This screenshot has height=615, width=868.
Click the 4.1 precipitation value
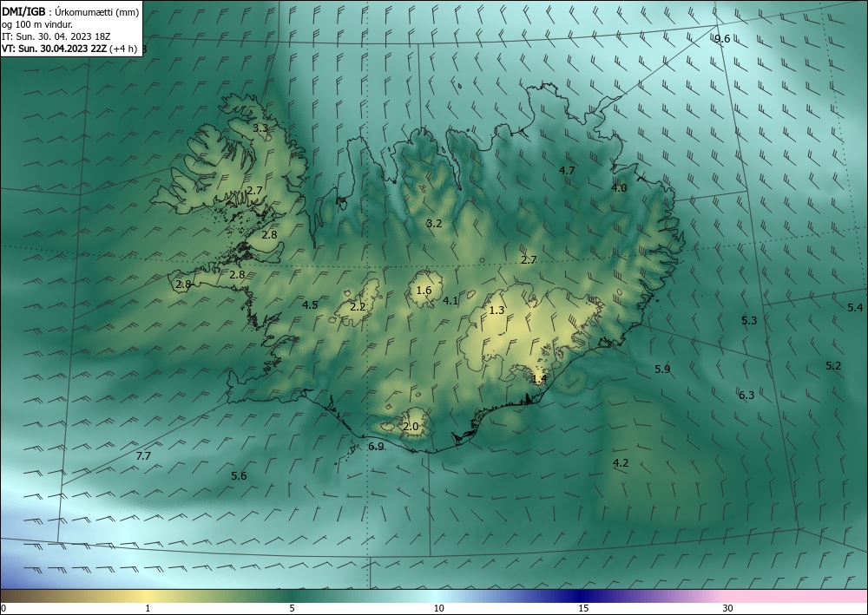(450, 301)
